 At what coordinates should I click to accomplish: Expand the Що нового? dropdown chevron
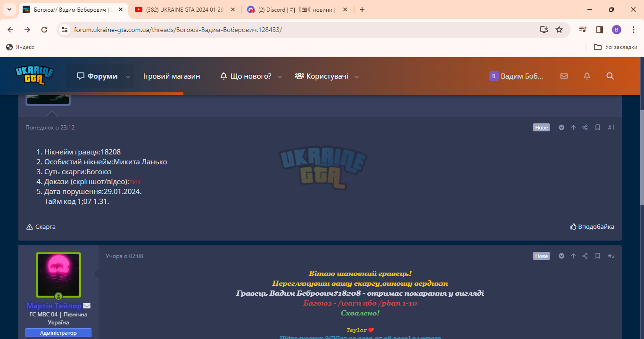pos(280,76)
